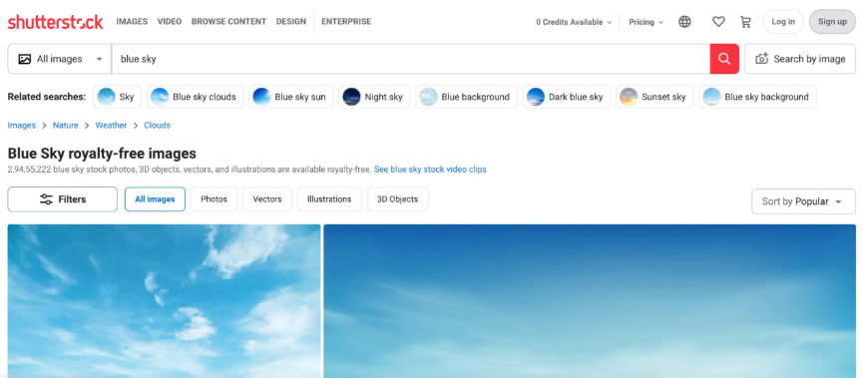Select the 3D Objects filter tab
The width and height of the screenshot is (868, 378).
coord(397,199)
